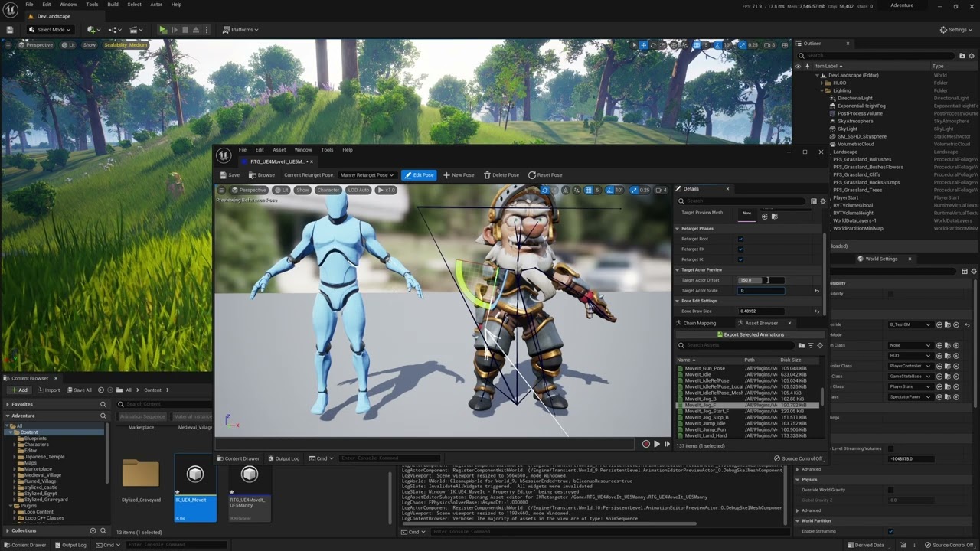Uncheck the Retarget FK checkbox

click(x=740, y=249)
